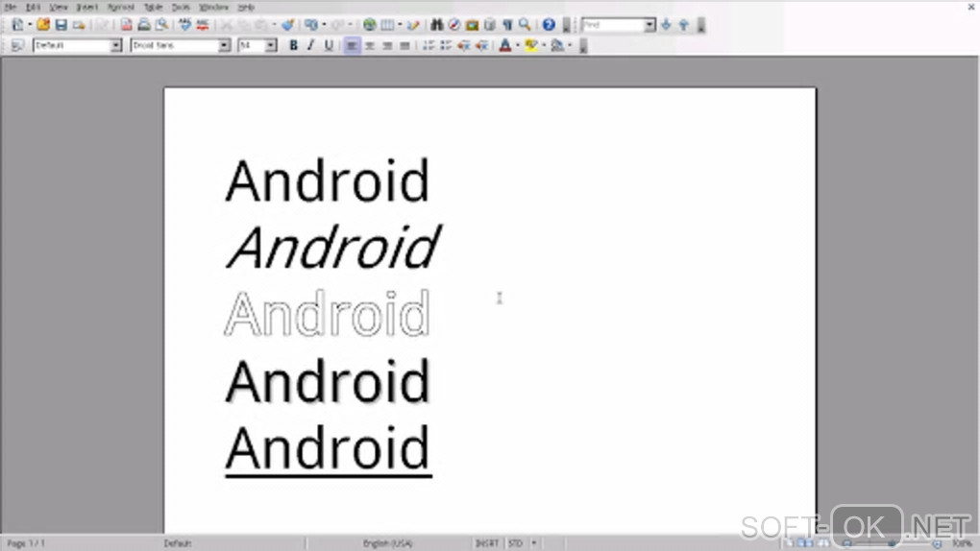This screenshot has height=551, width=980.
Task: Open the File menu
Action: 10,8
